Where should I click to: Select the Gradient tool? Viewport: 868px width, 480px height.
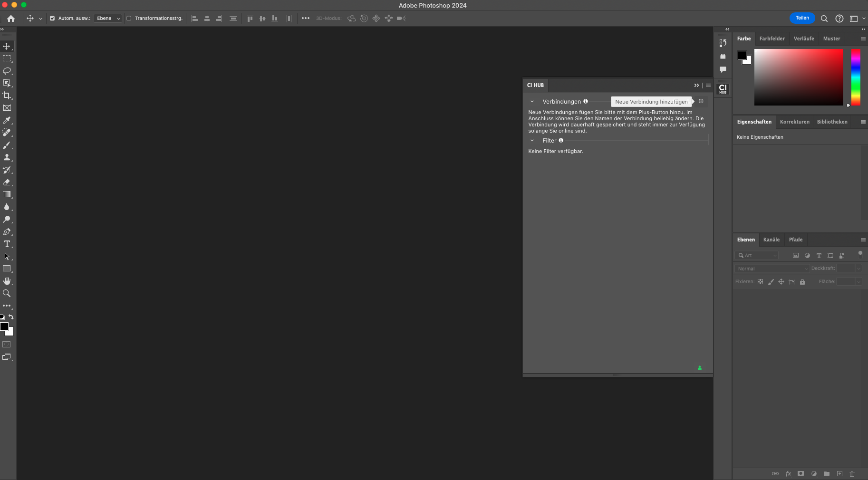[x=7, y=194]
